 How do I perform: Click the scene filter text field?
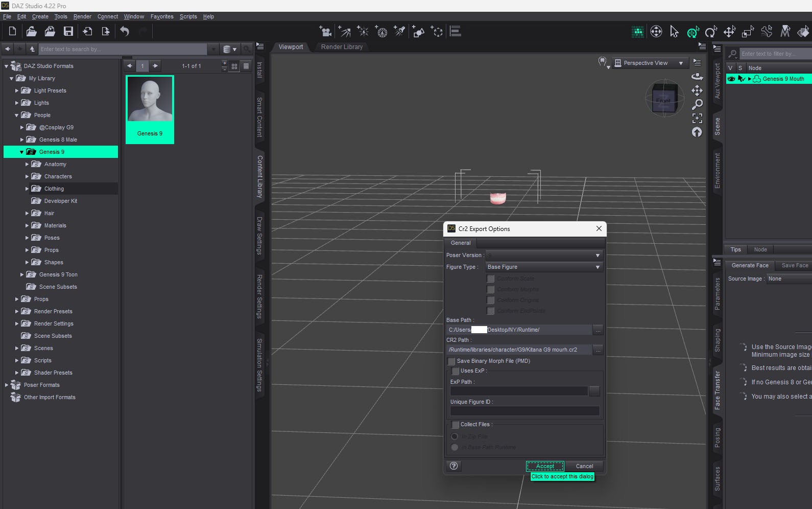pos(775,54)
